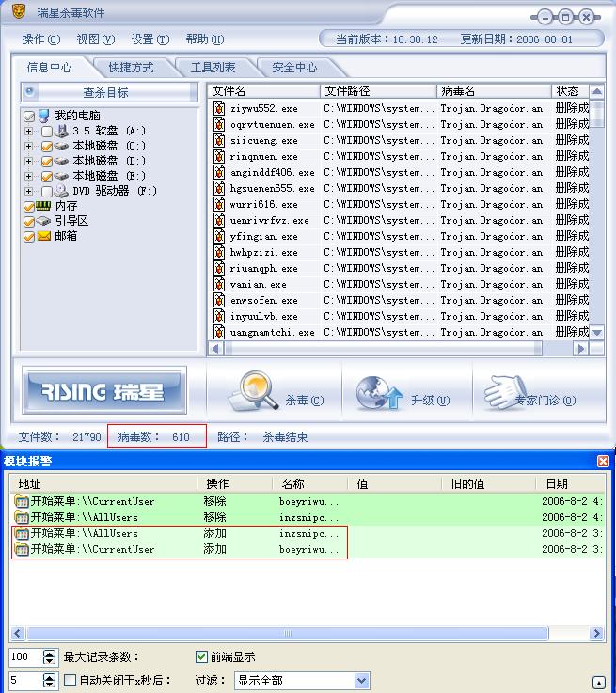
Task: Click the globe upgrade icon for 升级
Action: [x=379, y=393]
